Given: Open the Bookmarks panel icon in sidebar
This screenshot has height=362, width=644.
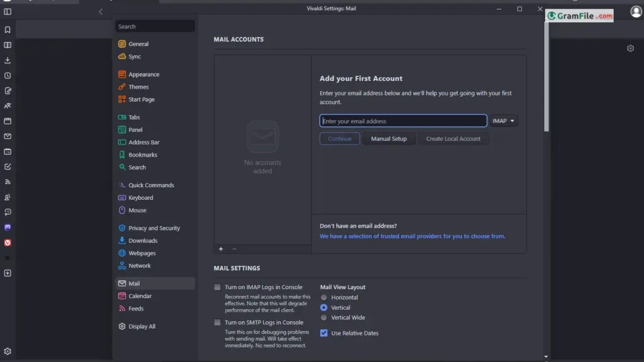Looking at the screenshot, I should [x=8, y=30].
